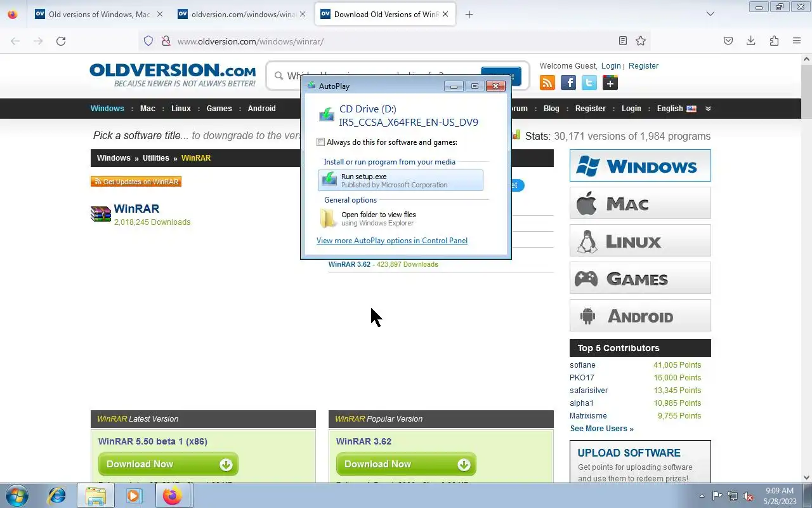Open the Pocket save icon in toolbar
This screenshot has width=812, height=508.
[x=728, y=41]
